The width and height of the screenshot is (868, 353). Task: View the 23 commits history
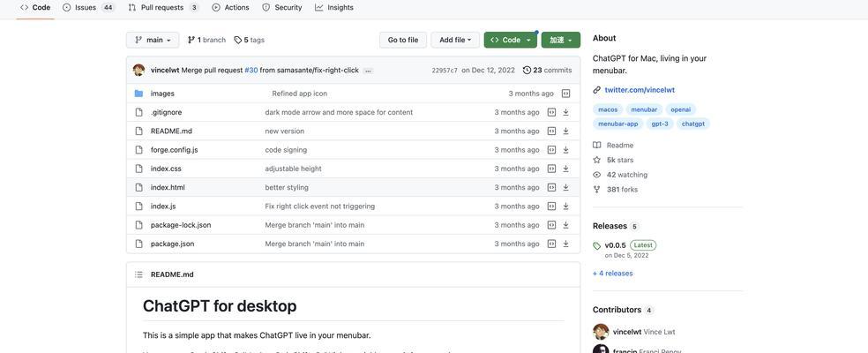coord(548,71)
